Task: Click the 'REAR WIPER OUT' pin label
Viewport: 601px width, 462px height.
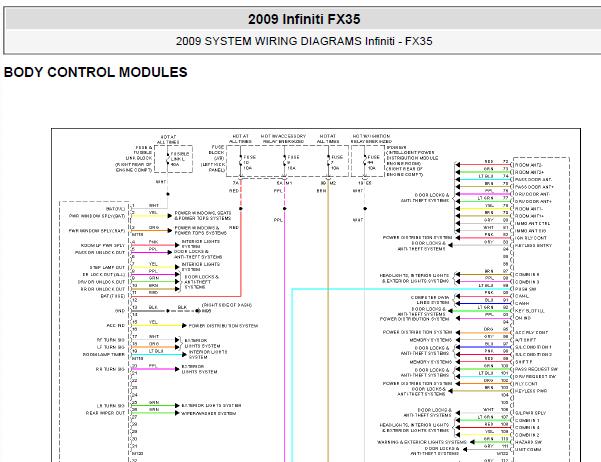Action: click(x=105, y=413)
